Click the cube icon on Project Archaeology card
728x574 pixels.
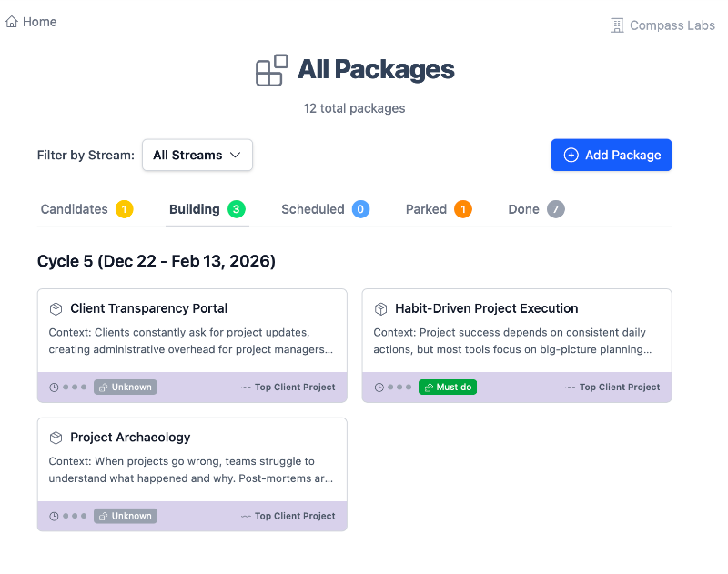[x=56, y=438]
